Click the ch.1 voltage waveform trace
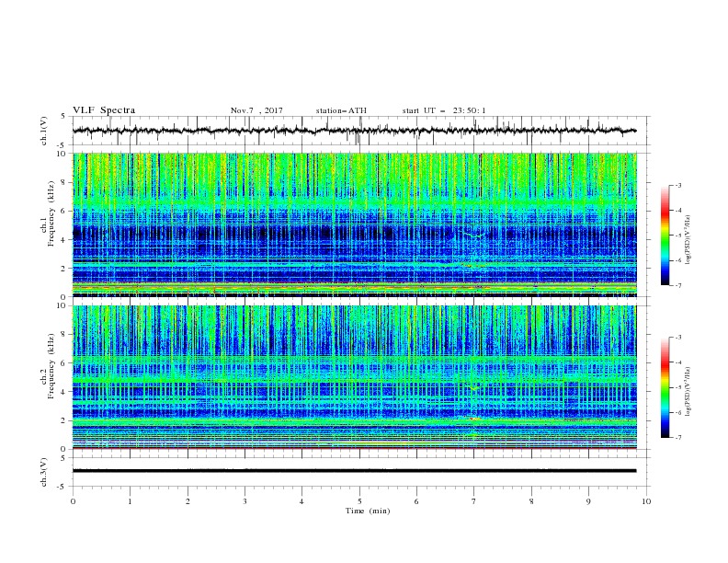The height and width of the screenshot is (563, 728). [354, 131]
